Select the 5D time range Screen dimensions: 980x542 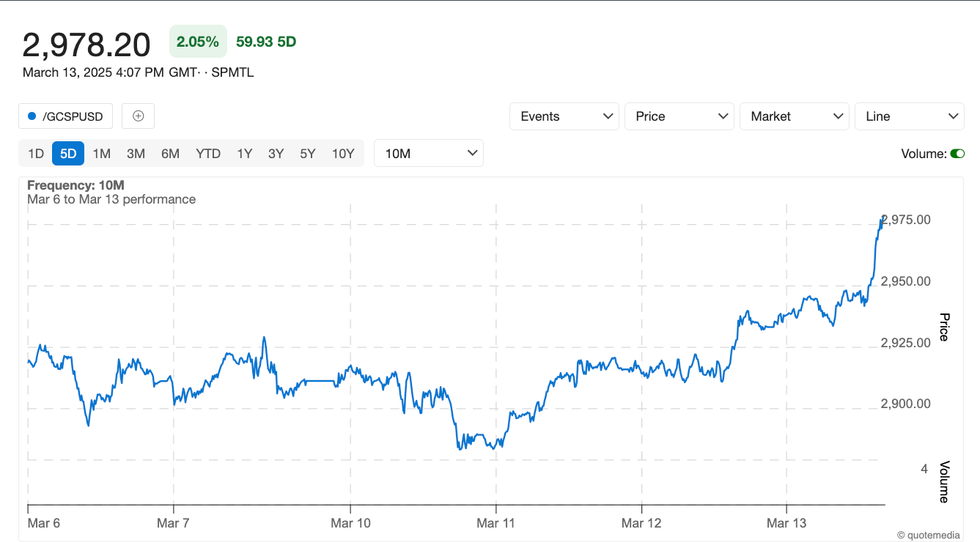click(x=68, y=153)
